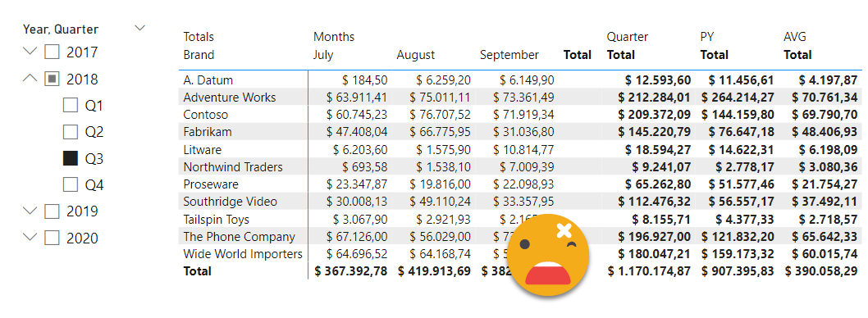Screen dimensions: 868x318
Task: Collapse the 2018 year node
Action: 30,79
